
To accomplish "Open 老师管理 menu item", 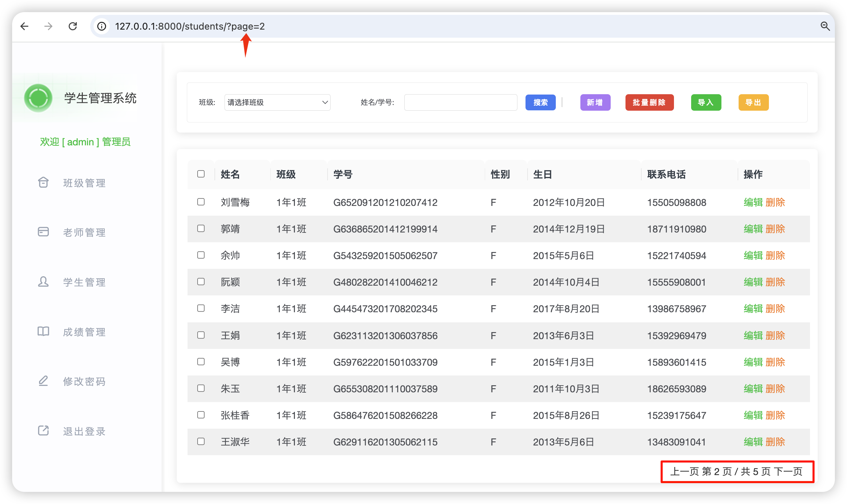I will 84,232.
